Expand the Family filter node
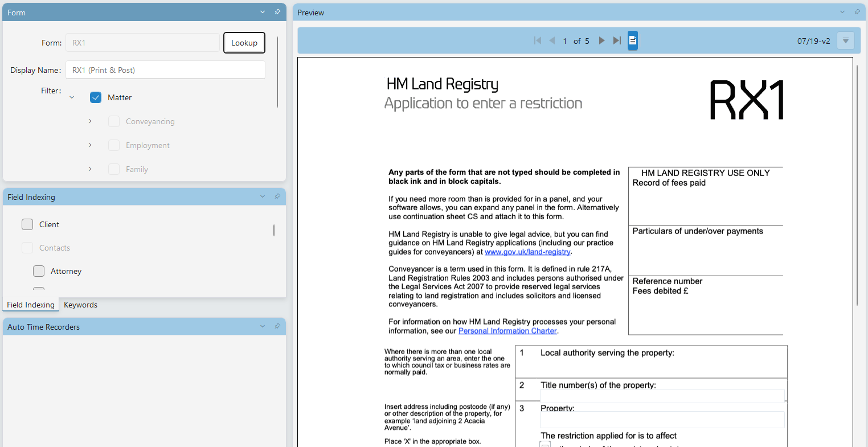The image size is (868, 447). tap(90, 169)
